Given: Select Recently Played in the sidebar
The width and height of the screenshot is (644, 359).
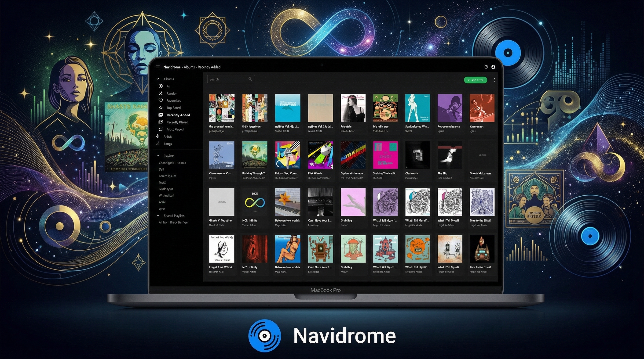Looking at the screenshot, I should pyautogui.click(x=177, y=122).
